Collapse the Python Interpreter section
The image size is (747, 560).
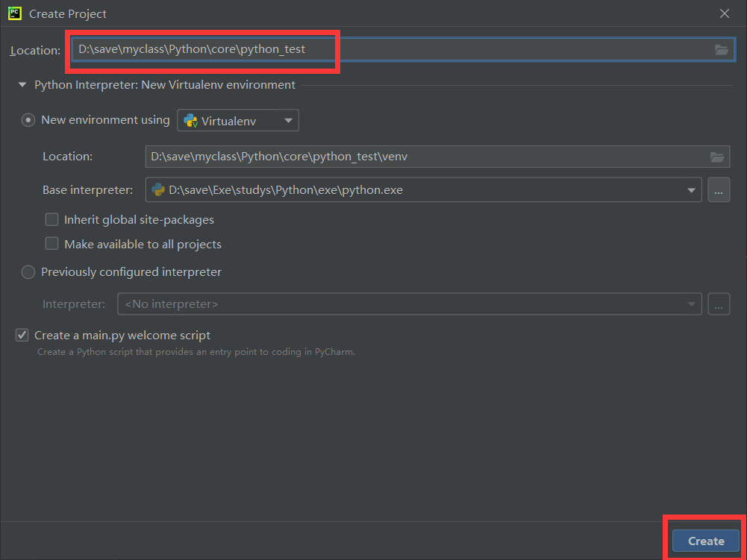[x=22, y=85]
